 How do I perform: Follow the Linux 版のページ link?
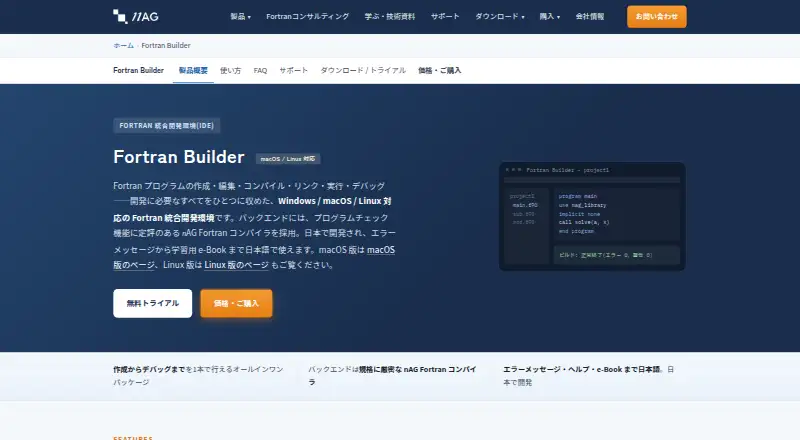pos(236,265)
